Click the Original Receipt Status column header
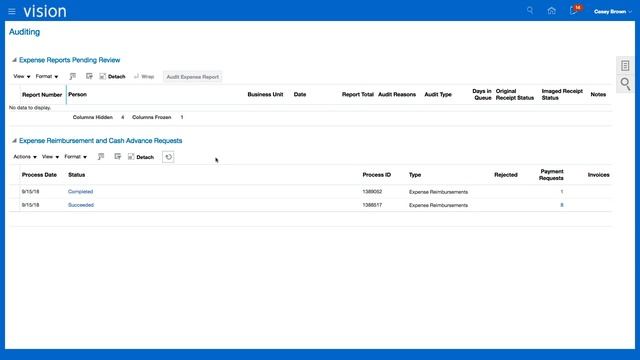Image resolution: width=640 pixels, height=360 pixels. click(515, 94)
